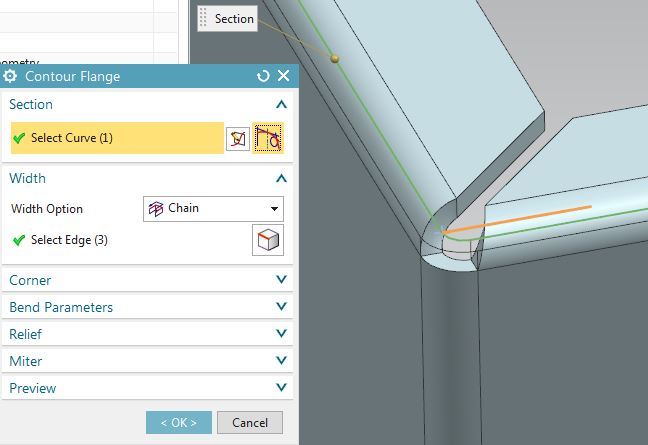Screen dimensions: 648x445
Task: Expand the Miter group
Action: pos(281,362)
